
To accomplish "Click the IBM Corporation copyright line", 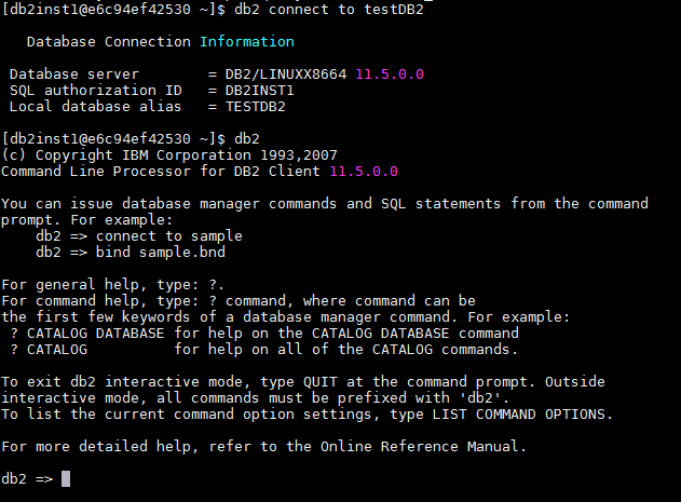I will [x=170, y=154].
